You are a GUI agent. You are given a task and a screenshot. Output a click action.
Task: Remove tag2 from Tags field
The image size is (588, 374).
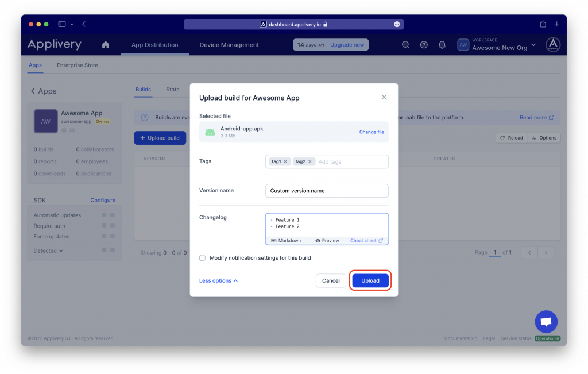[310, 161]
